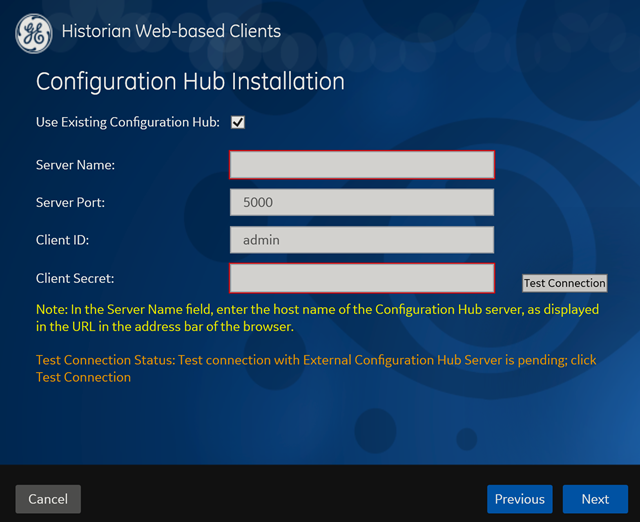Proceed with the Next button
The width and height of the screenshot is (640, 522).
pos(595,499)
